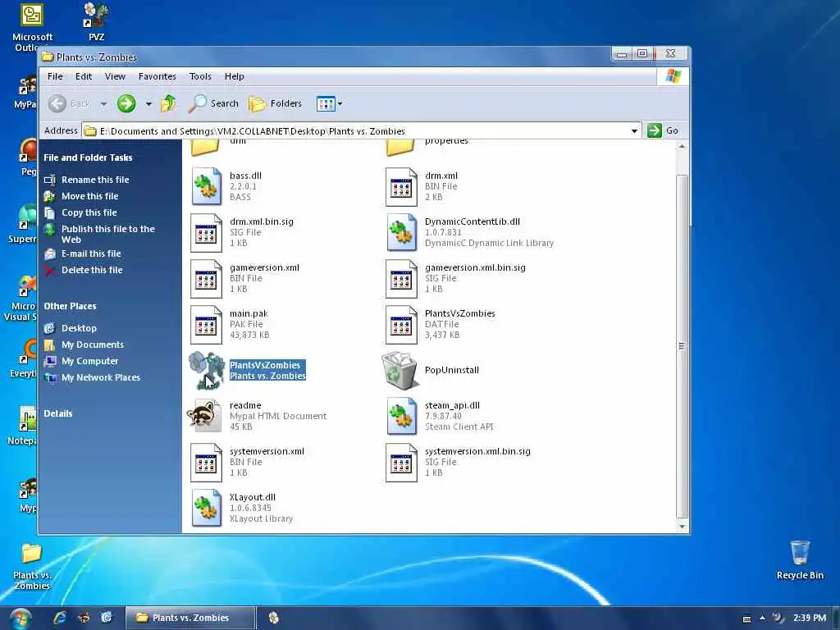840x630 pixels.
Task: Toggle the Folders pane
Action: pyautogui.click(x=276, y=103)
